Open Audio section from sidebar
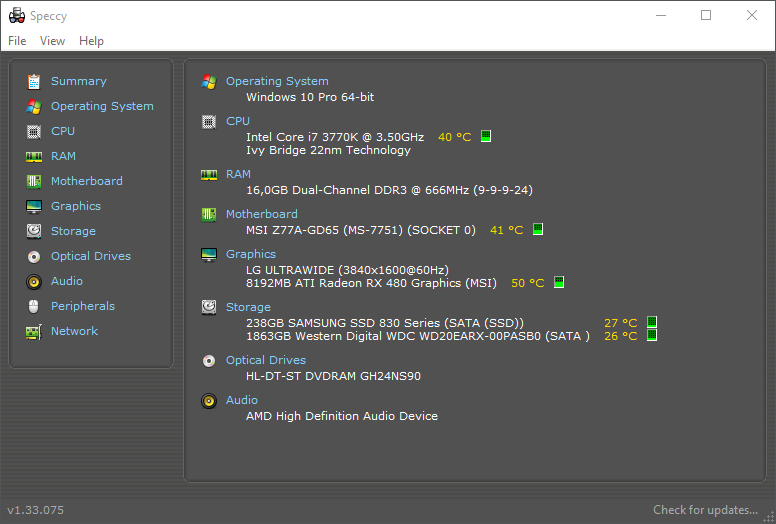Image resolution: width=776 pixels, height=524 pixels. (67, 281)
